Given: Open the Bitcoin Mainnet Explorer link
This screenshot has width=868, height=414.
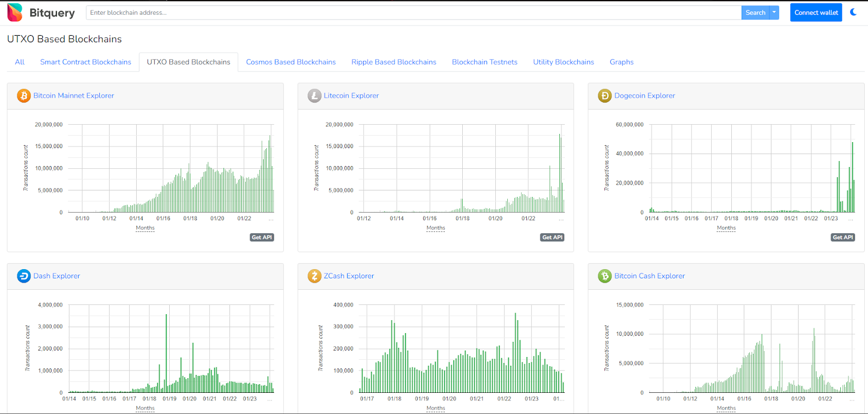Looking at the screenshot, I should pos(74,95).
